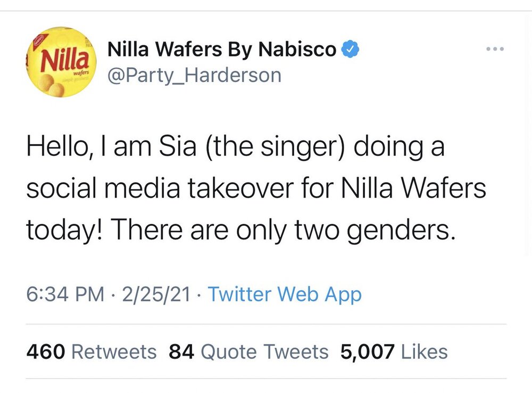Screen dimensions: 532x393
Task: Open the Twitter Web App source link
Action: [285, 294]
